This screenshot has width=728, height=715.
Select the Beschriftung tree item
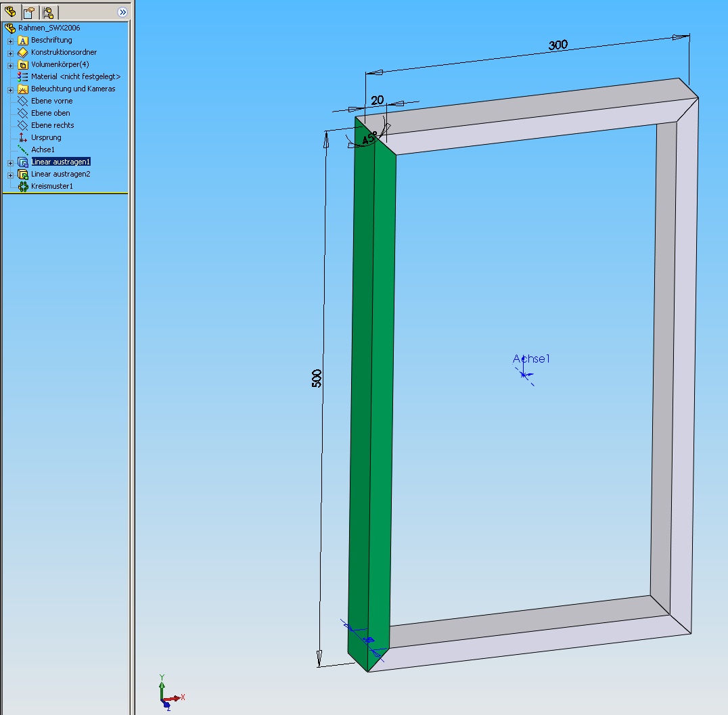pyautogui.click(x=51, y=40)
